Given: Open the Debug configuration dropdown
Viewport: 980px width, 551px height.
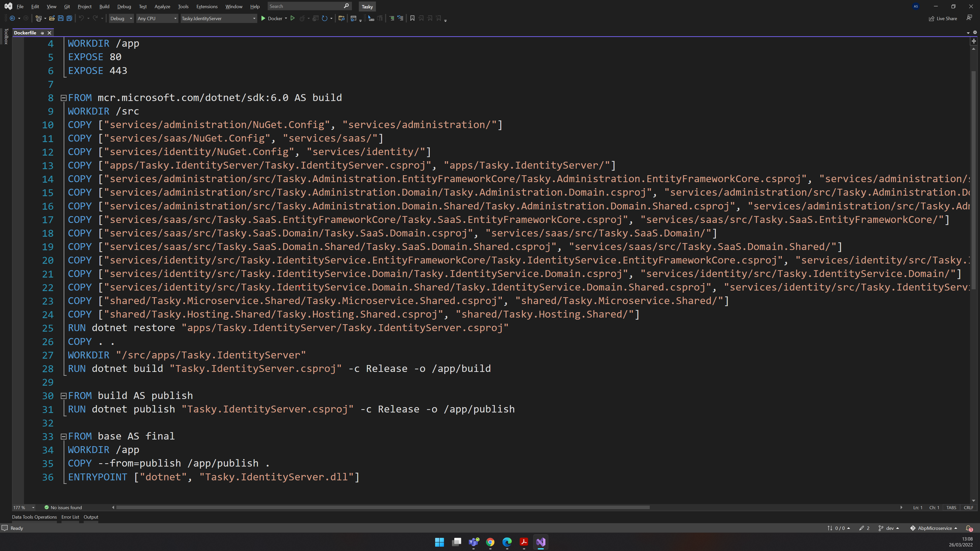Looking at the screenshot, I should point(121,18).
